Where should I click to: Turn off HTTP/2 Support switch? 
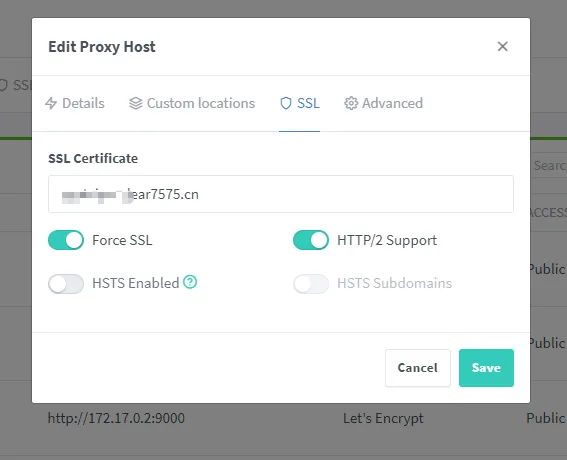coord(311,240)
